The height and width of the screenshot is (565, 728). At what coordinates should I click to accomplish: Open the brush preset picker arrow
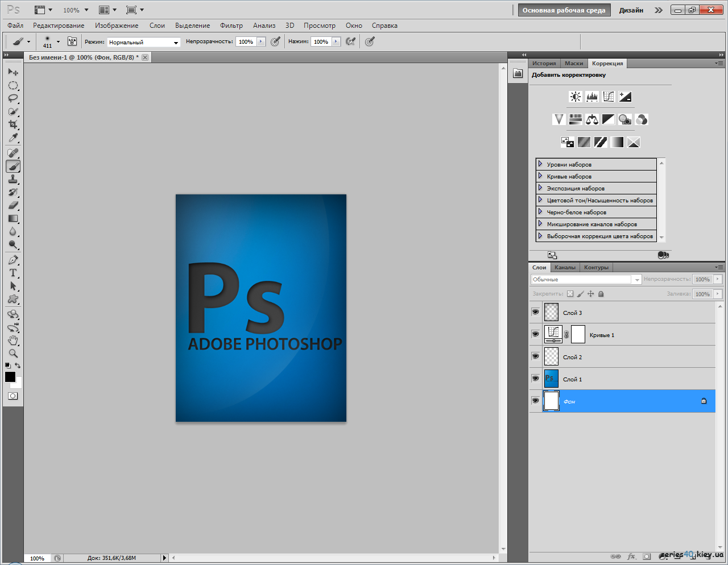[58, 41]
